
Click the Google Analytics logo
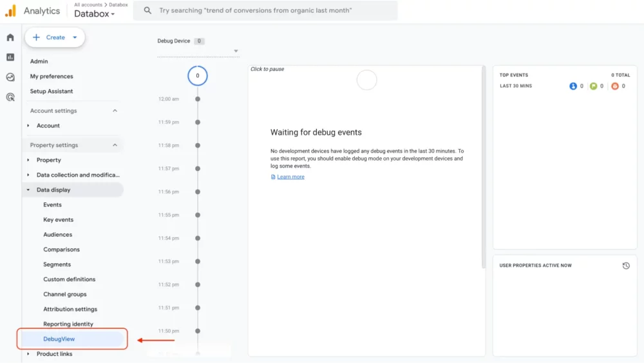tap(10, 11)
